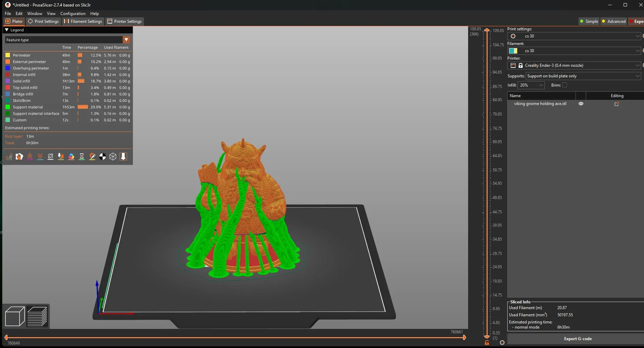Switch to the Filament Settings tab
The width and height of the screenshot is (644, 348).
[x=83, y=21]
